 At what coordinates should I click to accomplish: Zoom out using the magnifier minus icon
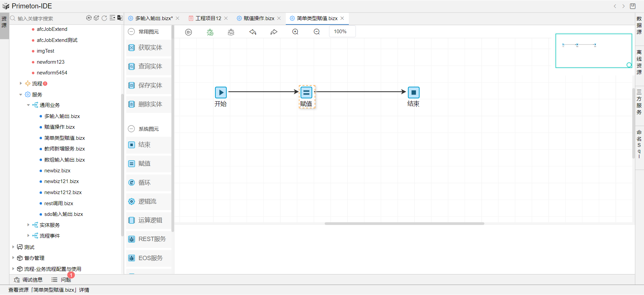coord(317,32)
